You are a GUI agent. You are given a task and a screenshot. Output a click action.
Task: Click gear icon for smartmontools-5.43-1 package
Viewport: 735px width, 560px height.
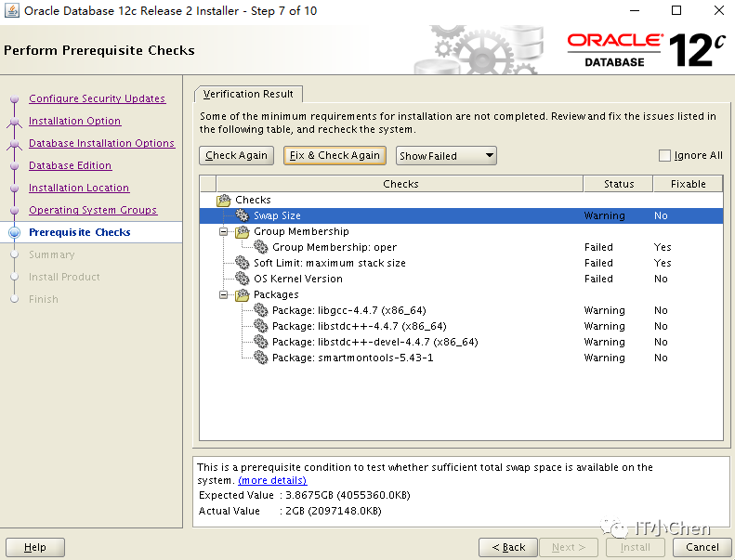[x=260, y=358]
